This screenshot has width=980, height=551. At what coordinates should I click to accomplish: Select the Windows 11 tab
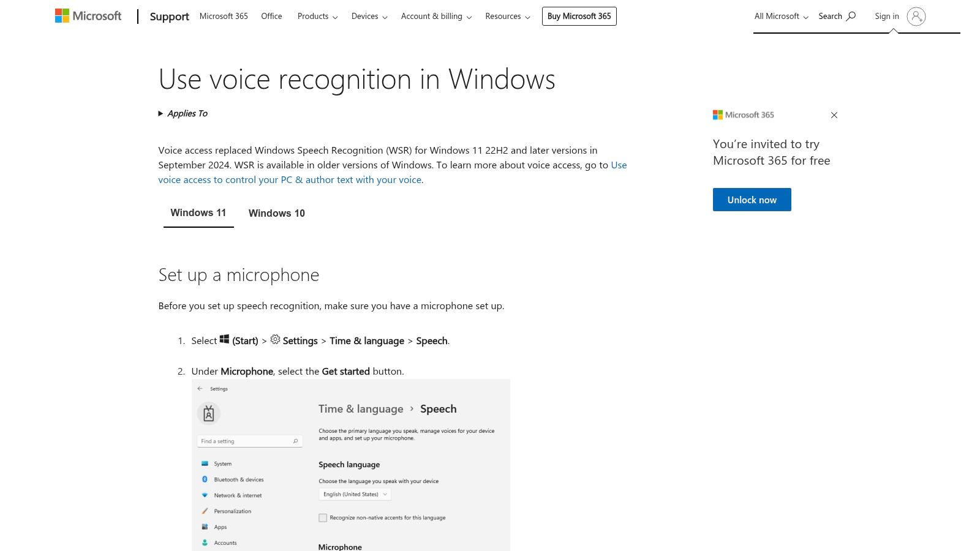198,213
